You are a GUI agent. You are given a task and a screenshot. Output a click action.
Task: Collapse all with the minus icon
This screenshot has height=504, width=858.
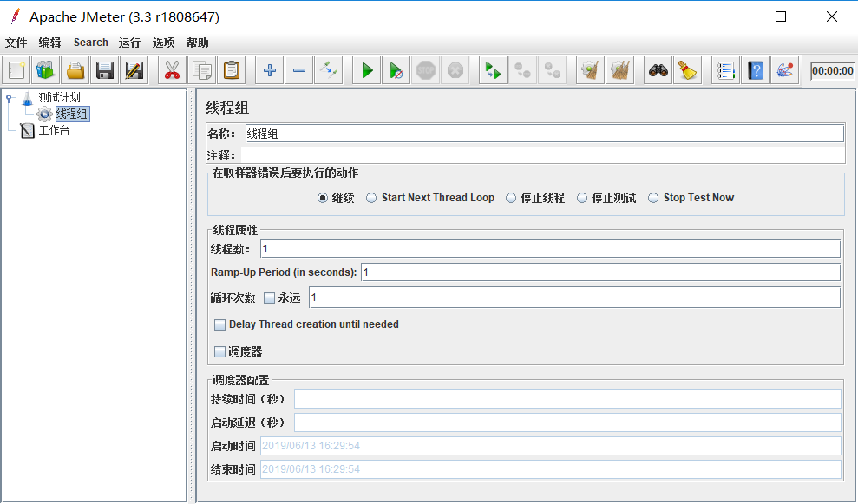(298, 70)
